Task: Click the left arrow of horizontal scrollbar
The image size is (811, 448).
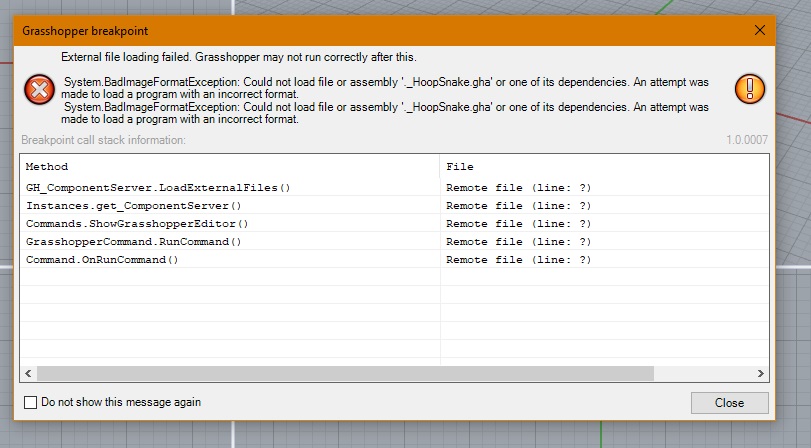Action: (28, 374)
